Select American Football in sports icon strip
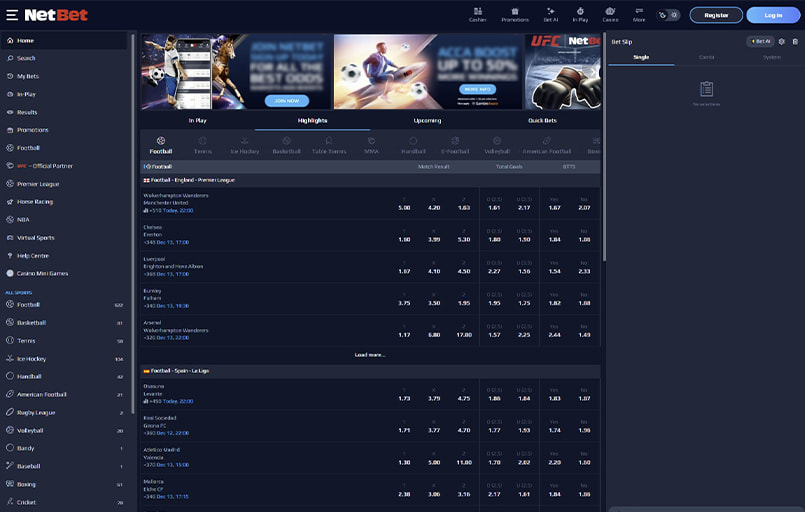 click(546, 145)
